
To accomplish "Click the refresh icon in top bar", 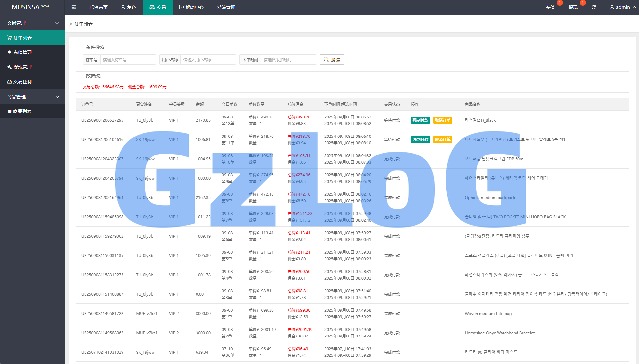I will tap(593, 7).
